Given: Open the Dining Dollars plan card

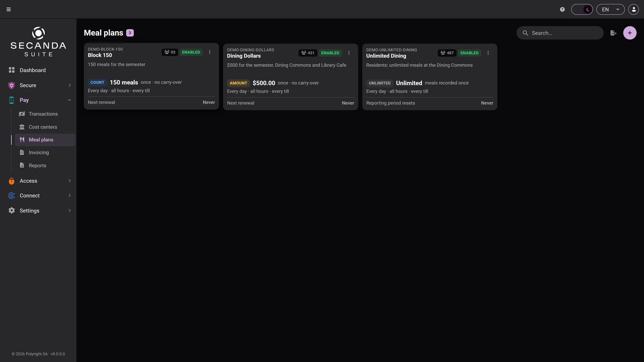Looking at the screenshot, I should pos(290,77).
